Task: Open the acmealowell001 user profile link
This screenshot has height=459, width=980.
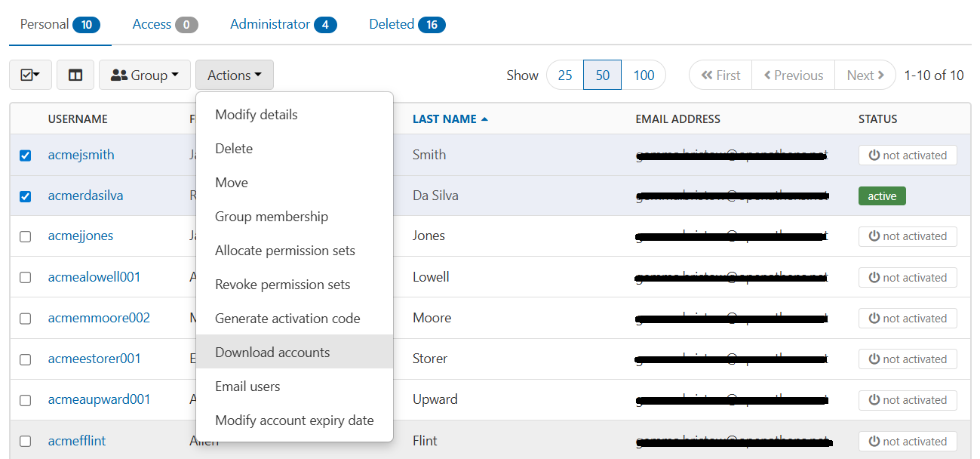Action: click(94, 277)
